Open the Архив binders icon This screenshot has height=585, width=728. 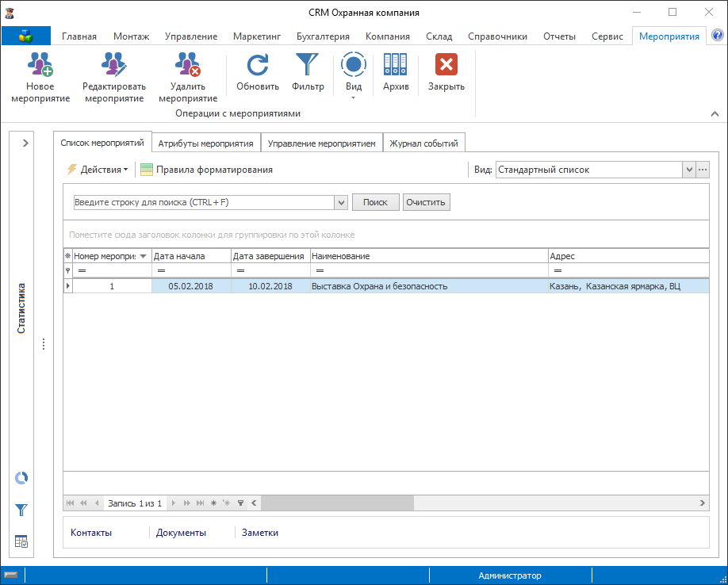396,65
